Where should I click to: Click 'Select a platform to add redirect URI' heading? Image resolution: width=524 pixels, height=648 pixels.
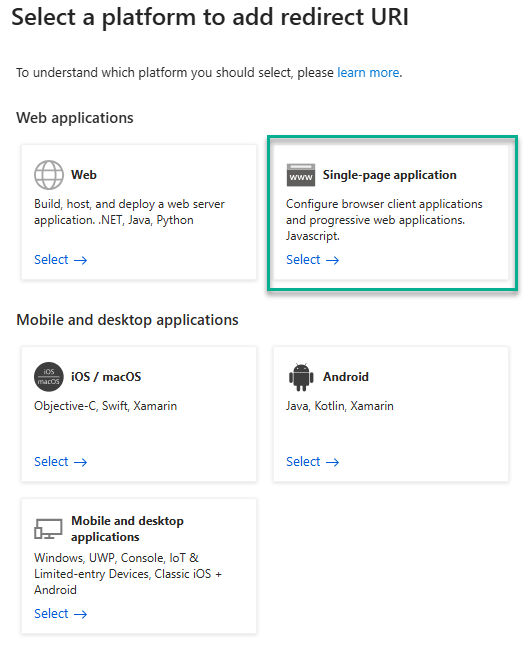point(210,17)
